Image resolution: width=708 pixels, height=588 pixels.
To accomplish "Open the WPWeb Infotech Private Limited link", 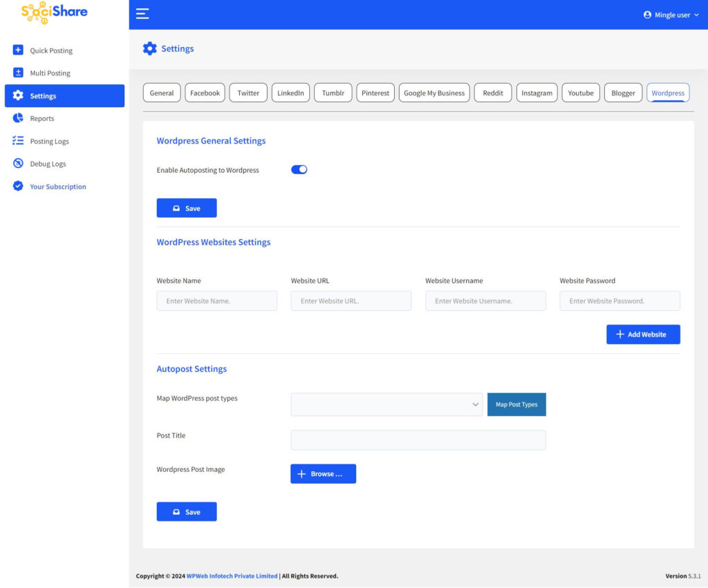I will (232, 576).
